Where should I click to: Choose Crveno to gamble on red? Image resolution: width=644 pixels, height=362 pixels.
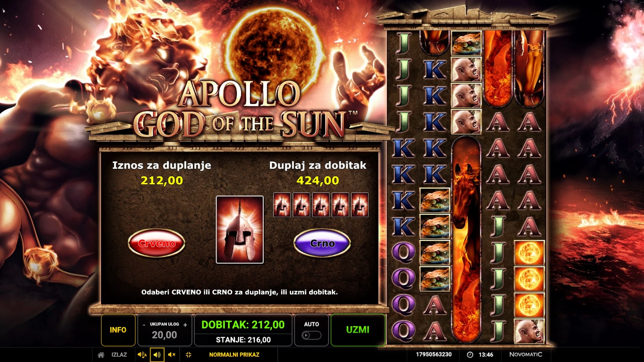(157, 243)
